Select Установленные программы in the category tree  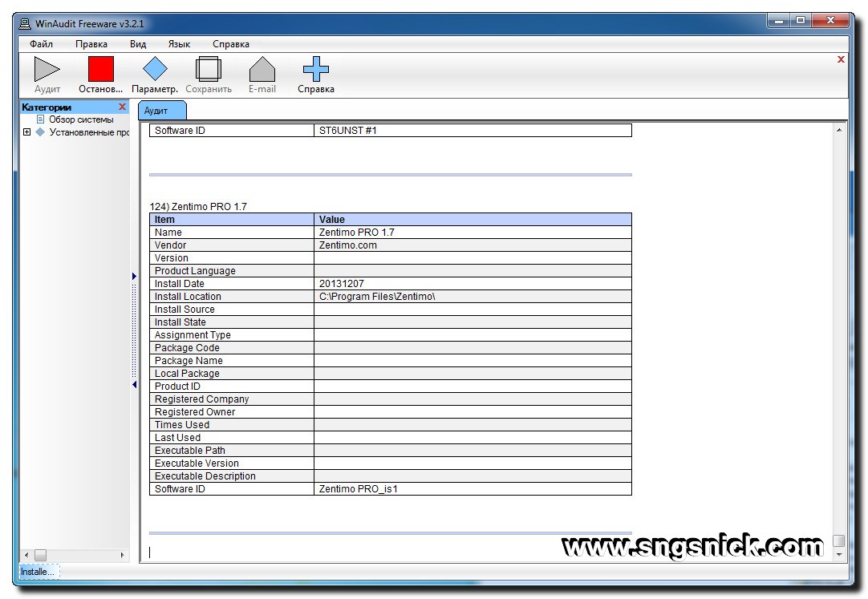pyautogui.click(x=89, y=132)
